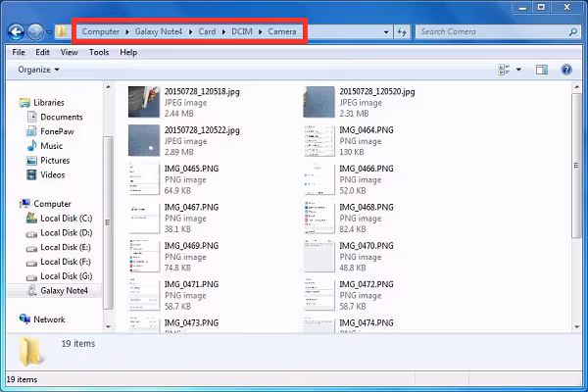Open the Tools menu
Viewport: 588px width, 392px height.
tap(99, 52)
